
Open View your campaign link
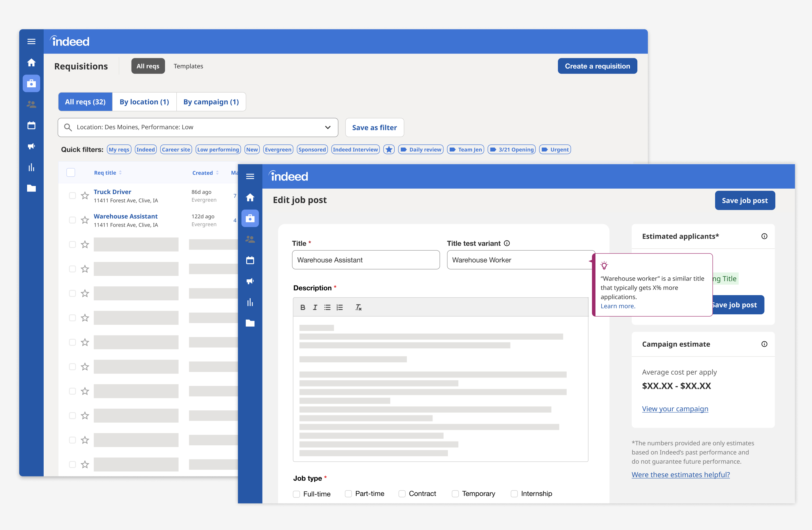click(x=675, y=409)
